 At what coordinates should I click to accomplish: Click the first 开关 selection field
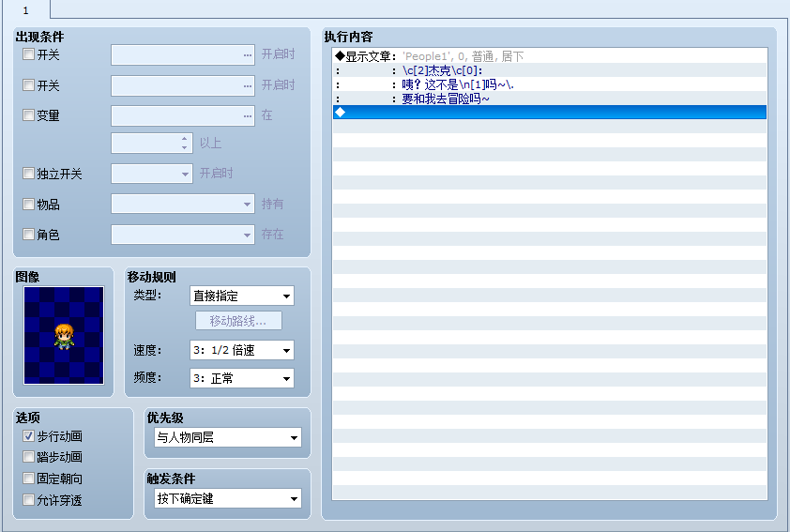(182, 55)
